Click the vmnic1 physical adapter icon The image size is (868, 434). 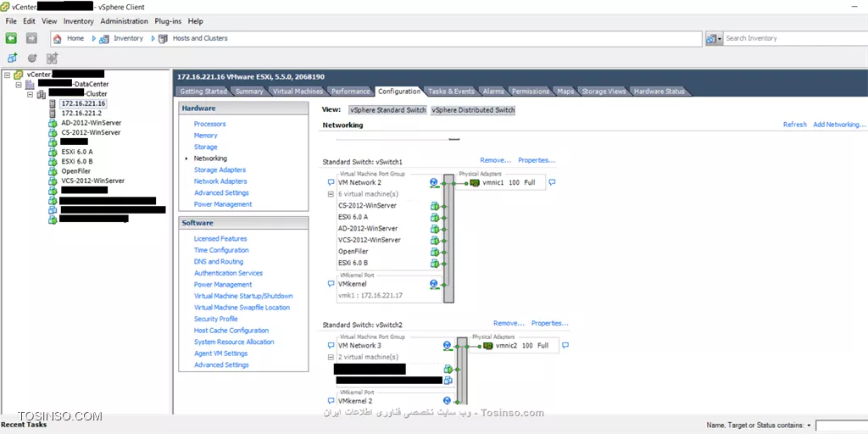[x=475, y=183]
